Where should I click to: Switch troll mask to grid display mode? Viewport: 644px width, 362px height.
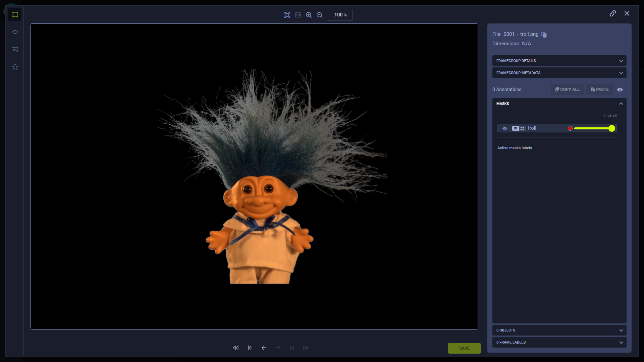[522, 128]
